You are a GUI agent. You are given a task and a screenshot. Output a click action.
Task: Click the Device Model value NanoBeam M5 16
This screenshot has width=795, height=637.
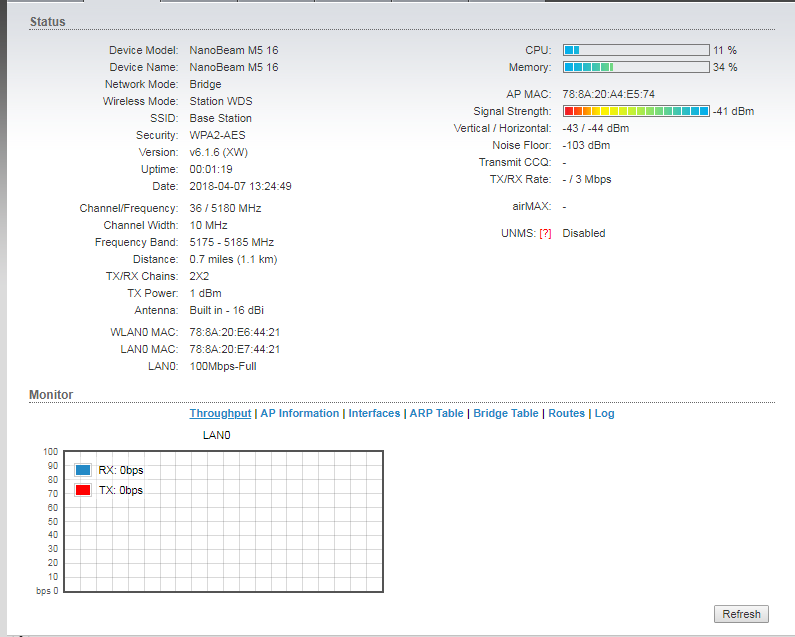[234, 50]
